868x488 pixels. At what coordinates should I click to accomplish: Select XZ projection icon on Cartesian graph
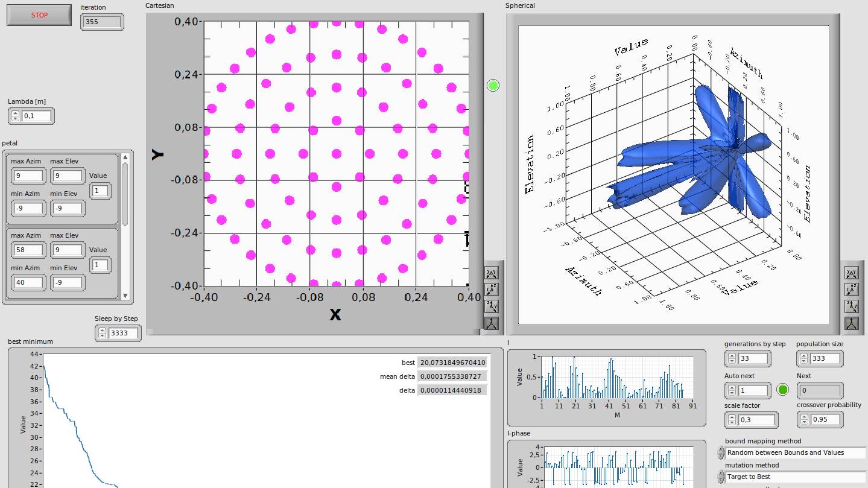(x=492, y=290)
